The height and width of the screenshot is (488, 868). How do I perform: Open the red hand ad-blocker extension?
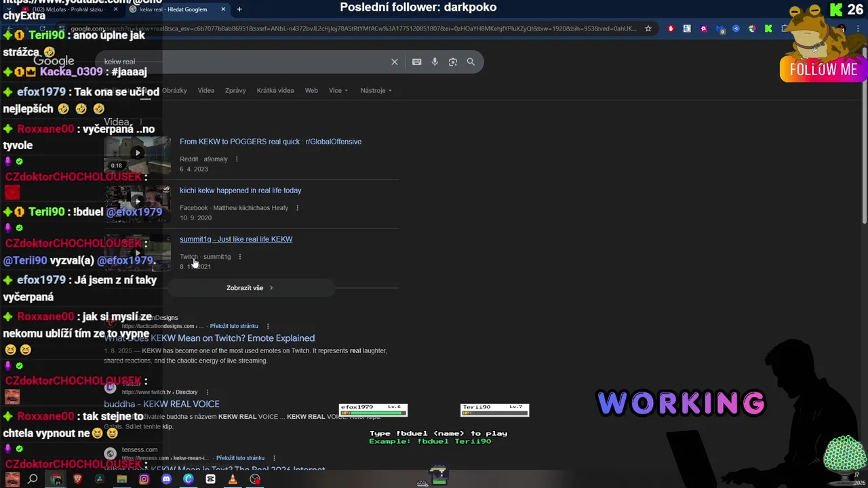671,28
